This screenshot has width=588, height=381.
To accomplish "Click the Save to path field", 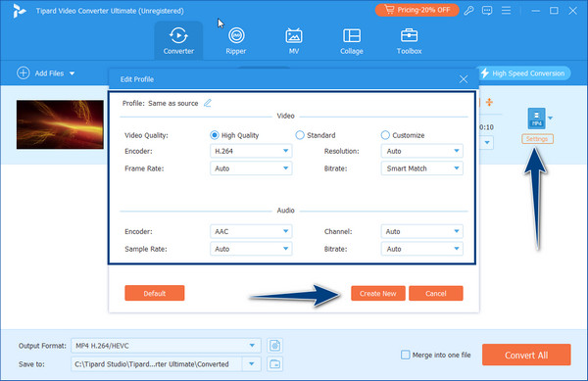I will [x=157, y=363].
